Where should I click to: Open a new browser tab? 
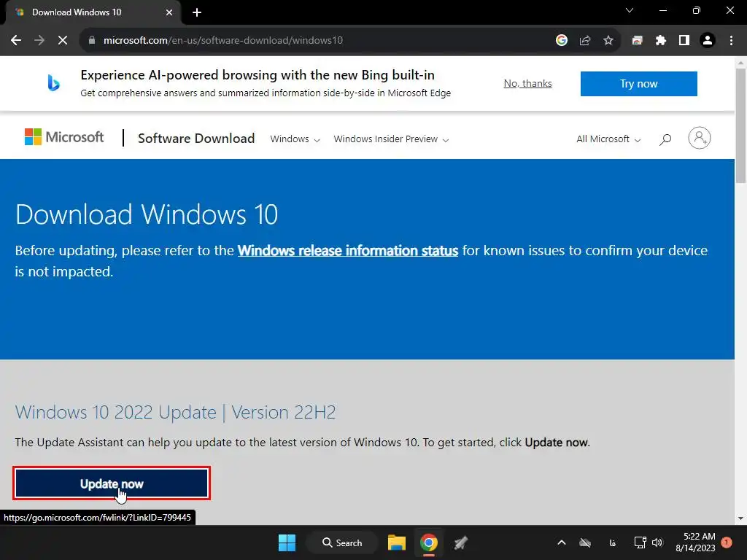tap(197, 12)
